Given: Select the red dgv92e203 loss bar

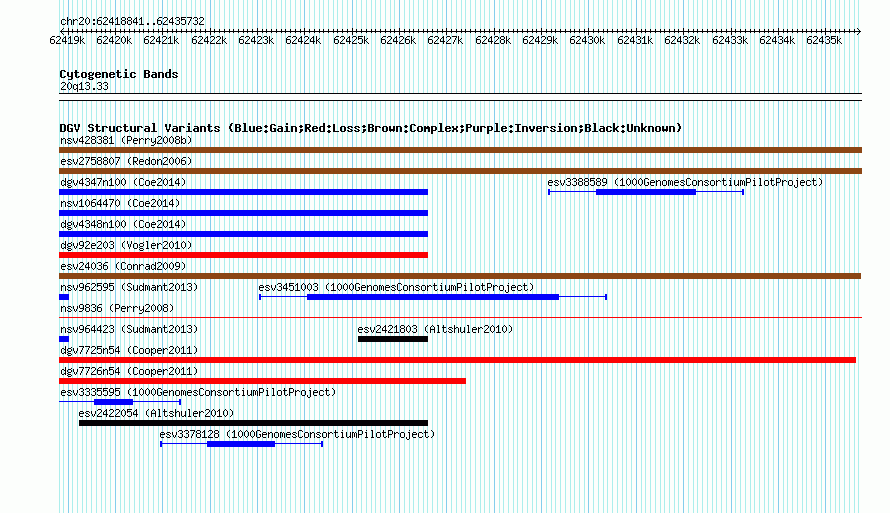Looking at the screenshot, I should (244, 255).
